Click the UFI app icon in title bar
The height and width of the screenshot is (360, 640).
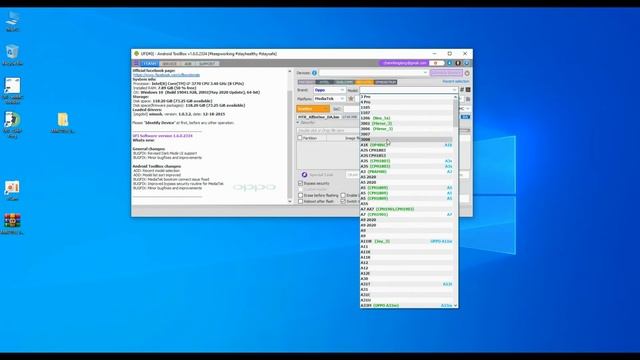click(136, 53)
